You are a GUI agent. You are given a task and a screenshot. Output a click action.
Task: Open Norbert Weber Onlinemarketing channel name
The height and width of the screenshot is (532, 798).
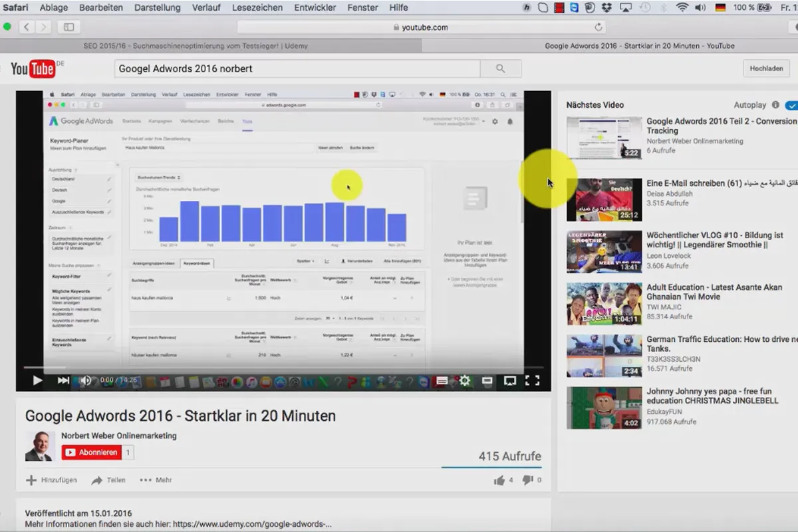pos(119,436)
